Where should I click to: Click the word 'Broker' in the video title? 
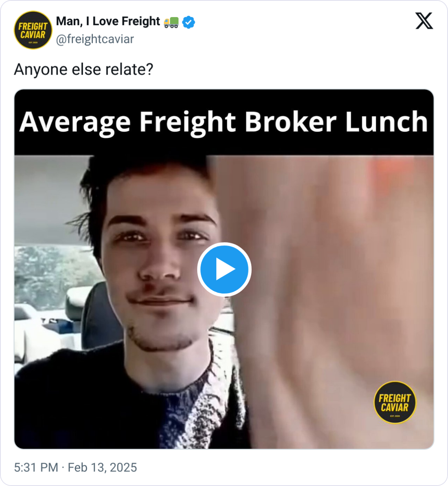290,121
